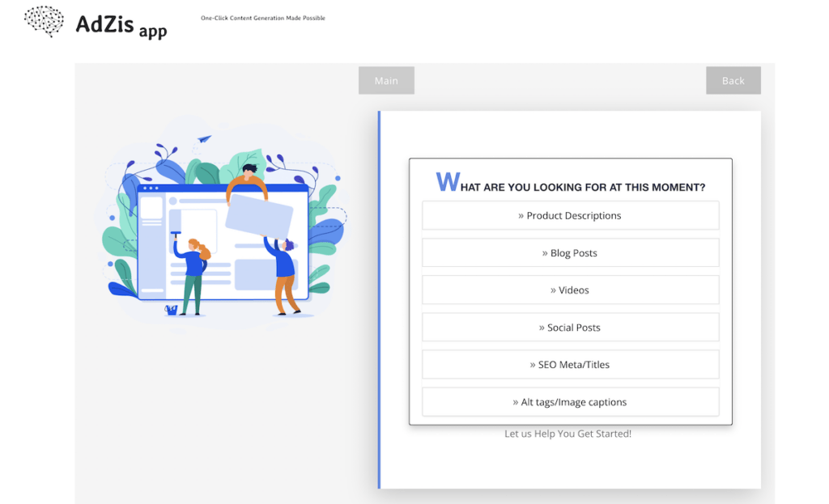Select the Alt tags/Image captions option
Image resolution: width=829 pixels, height=504 pixels.
tap(571, 402)
